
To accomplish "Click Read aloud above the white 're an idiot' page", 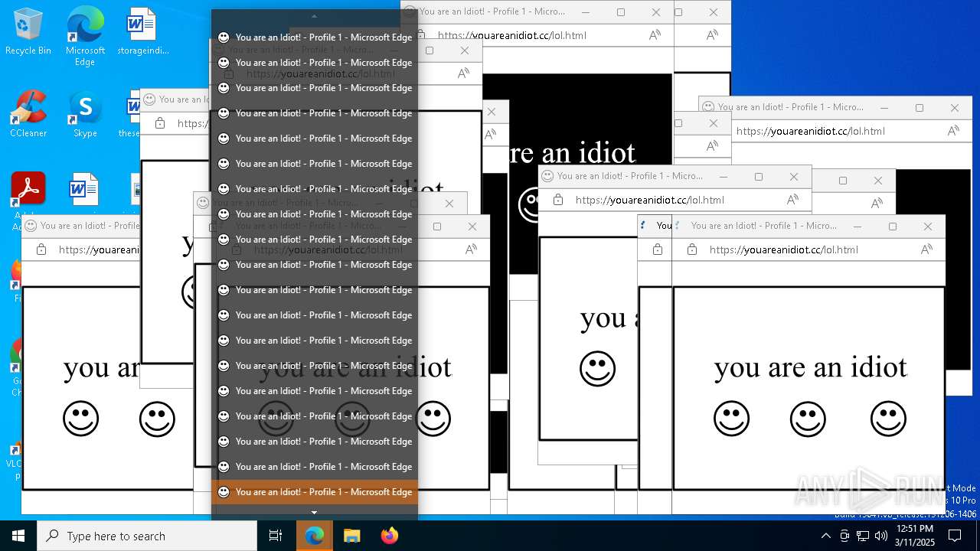I will click(655, 35).
